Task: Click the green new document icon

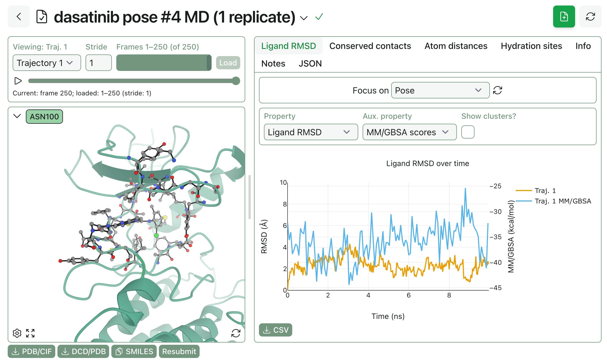Action: [x=564, y=16]
